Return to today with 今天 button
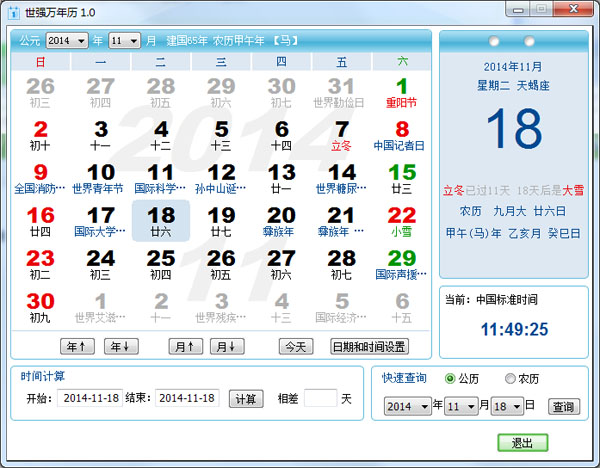Viewport: 600px width, 468px height. tap(296, 347)
